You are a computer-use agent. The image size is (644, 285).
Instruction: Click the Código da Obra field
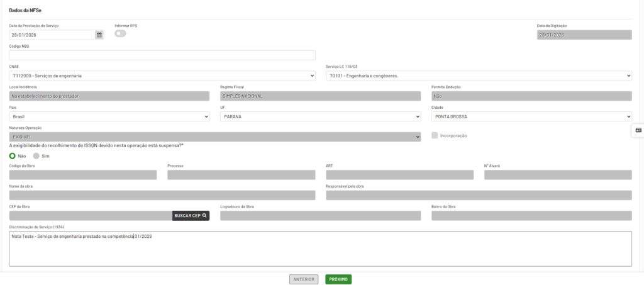[83, 175]
